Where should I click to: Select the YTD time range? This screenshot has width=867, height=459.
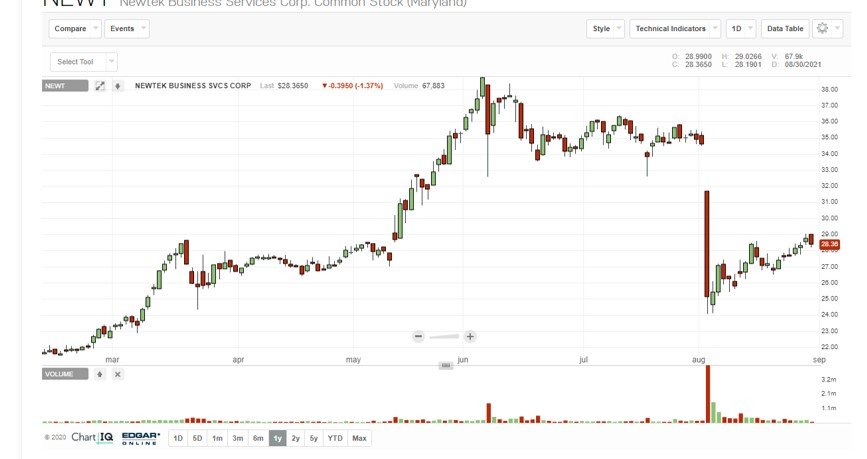point(335,438)
